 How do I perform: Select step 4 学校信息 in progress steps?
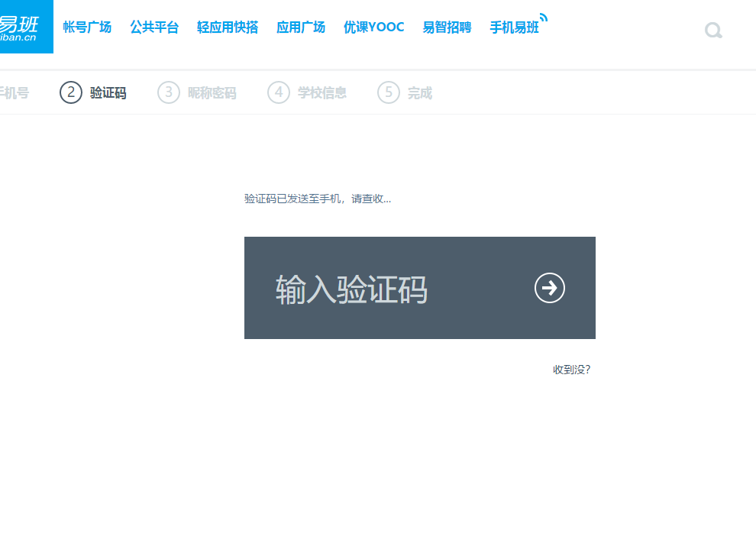[x=307, y=92]
